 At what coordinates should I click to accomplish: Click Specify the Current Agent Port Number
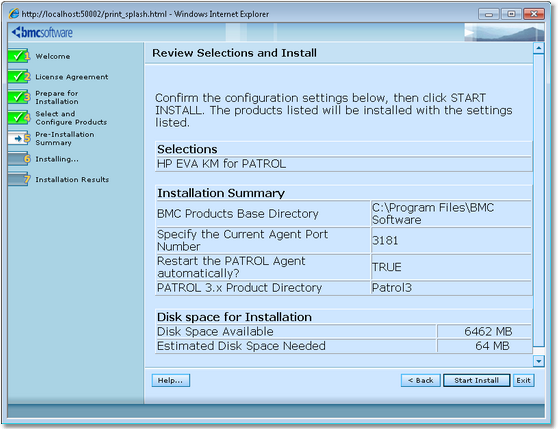click(x=242, y=240)
